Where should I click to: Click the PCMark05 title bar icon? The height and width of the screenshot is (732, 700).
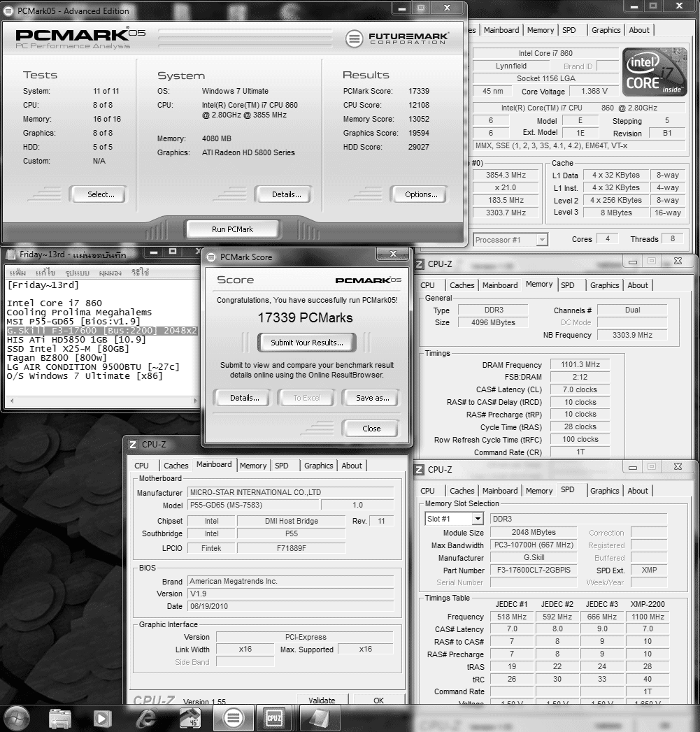(9, 11)
